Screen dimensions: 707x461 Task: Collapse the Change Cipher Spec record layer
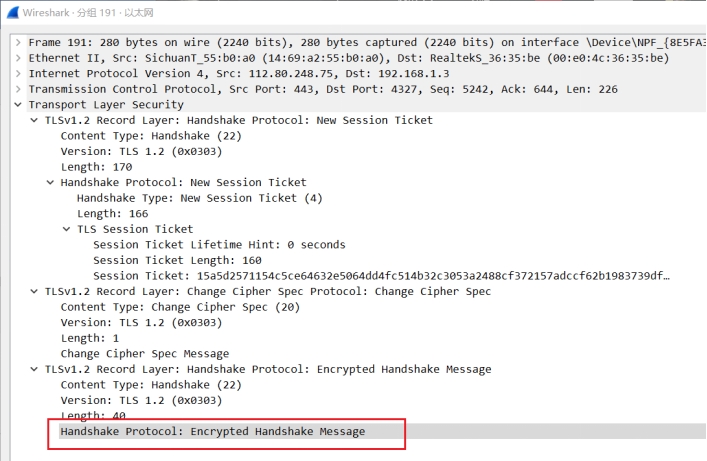coord(34,291)
